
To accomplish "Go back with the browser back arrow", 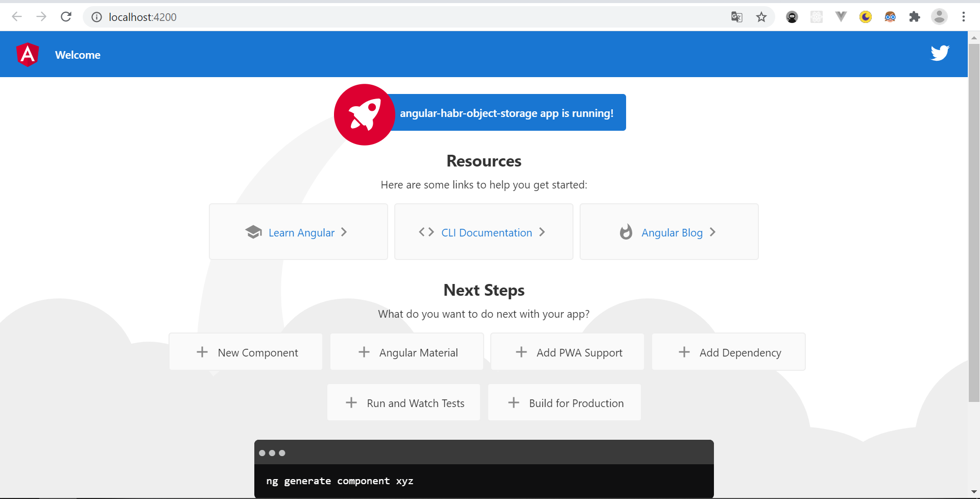I will [x=17, y=17].
